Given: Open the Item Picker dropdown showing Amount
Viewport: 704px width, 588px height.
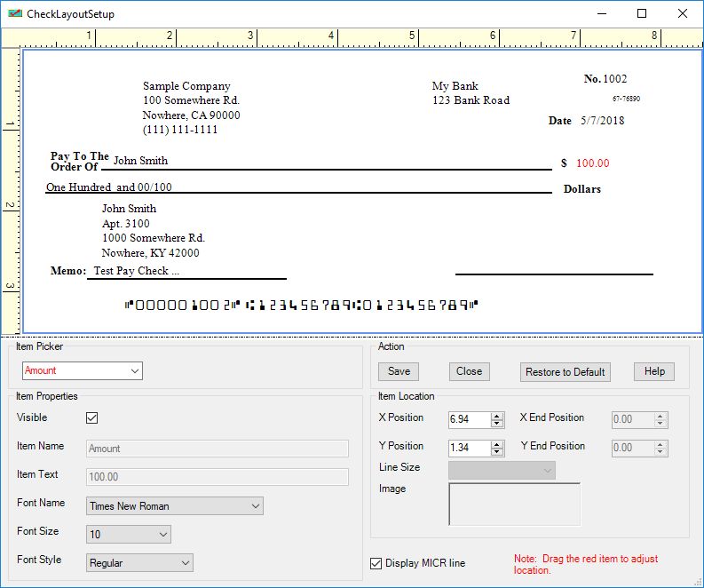Looking at the screenshot, I should tap(83, 371).
